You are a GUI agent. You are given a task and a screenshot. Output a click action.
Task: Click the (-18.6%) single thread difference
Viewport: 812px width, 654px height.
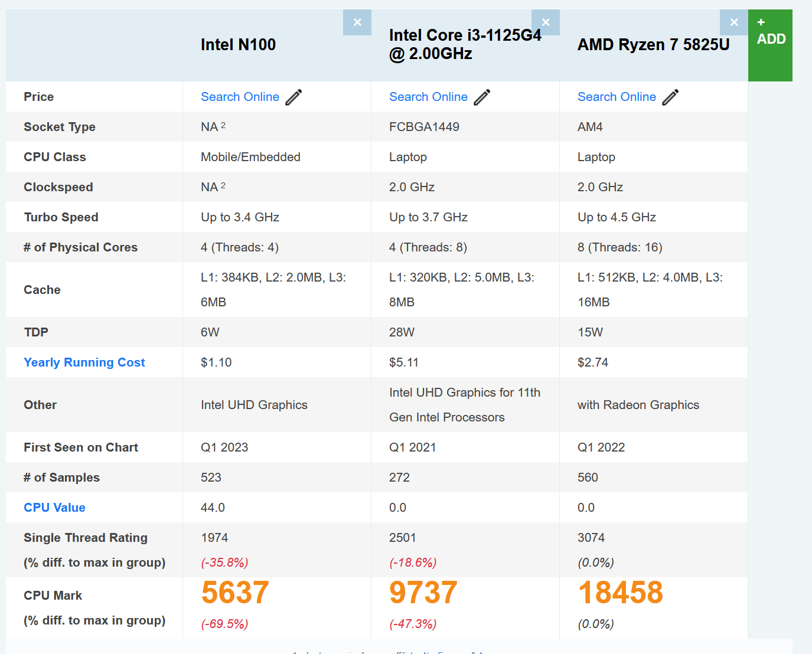click(x=413, y=563)
